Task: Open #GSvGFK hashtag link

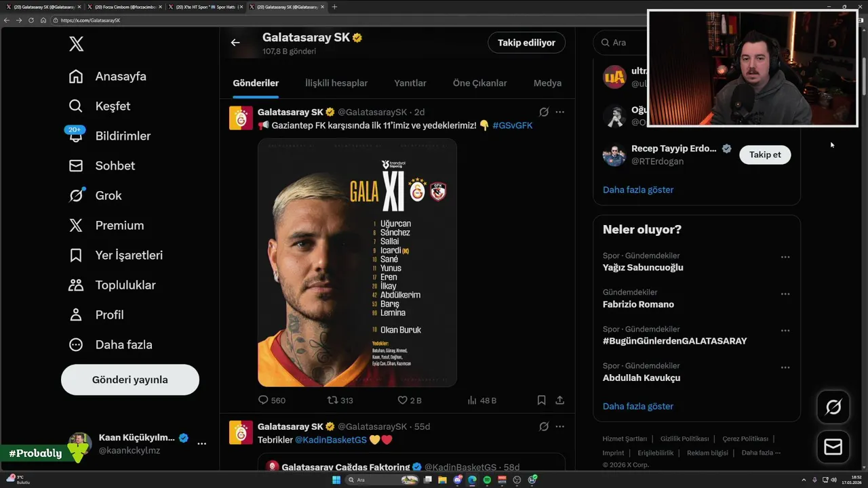Action: pyautogui.click(x=513, y=125)
